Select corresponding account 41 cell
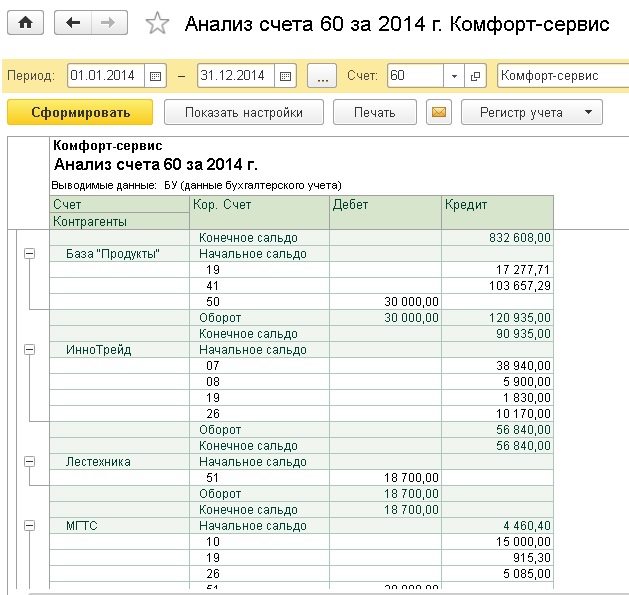The height and width of the screenshot is (595, 629). click(260, 286)
